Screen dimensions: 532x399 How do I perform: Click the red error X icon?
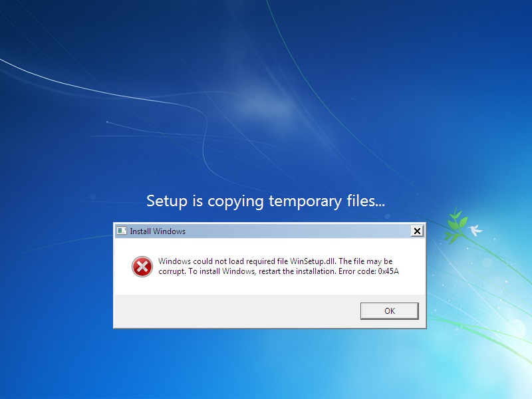[x=142, y=267]
